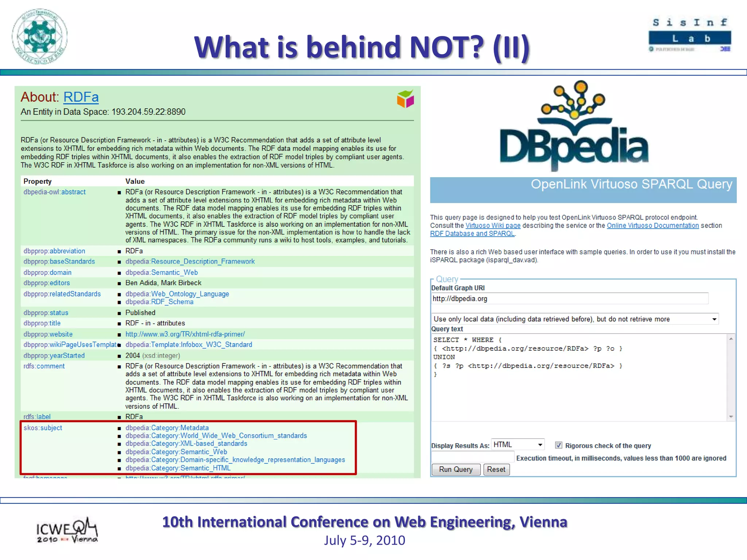Click the colorful cube icon near RDFa heading
The width and height of the screenshot is (747, 560).
(405, 99)
